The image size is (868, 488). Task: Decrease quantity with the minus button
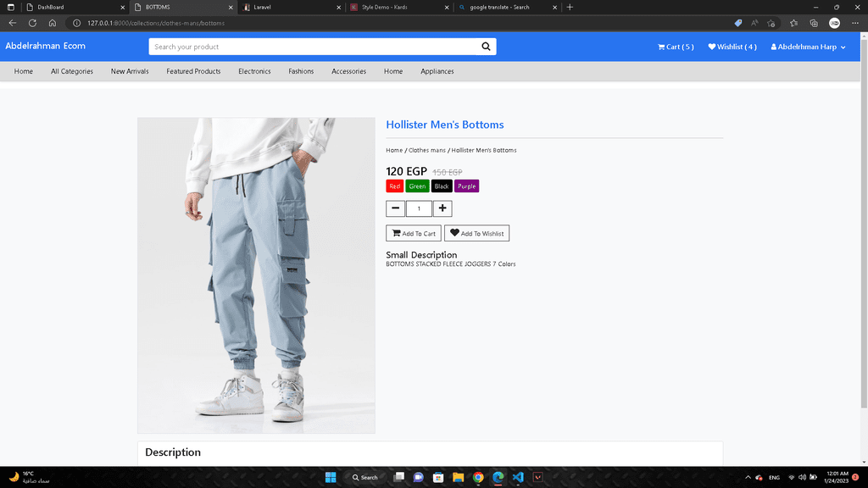(395, 208)
